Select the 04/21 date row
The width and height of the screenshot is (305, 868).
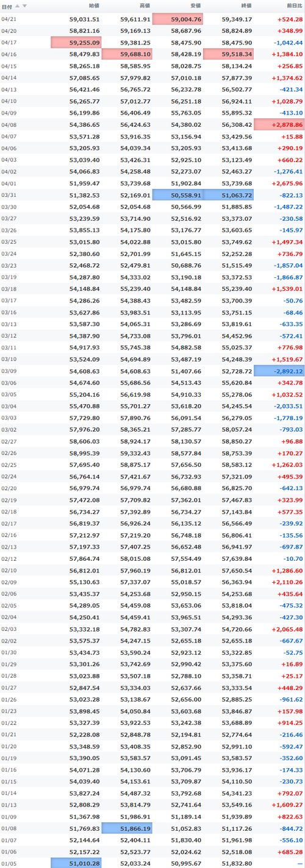(152, 20)
